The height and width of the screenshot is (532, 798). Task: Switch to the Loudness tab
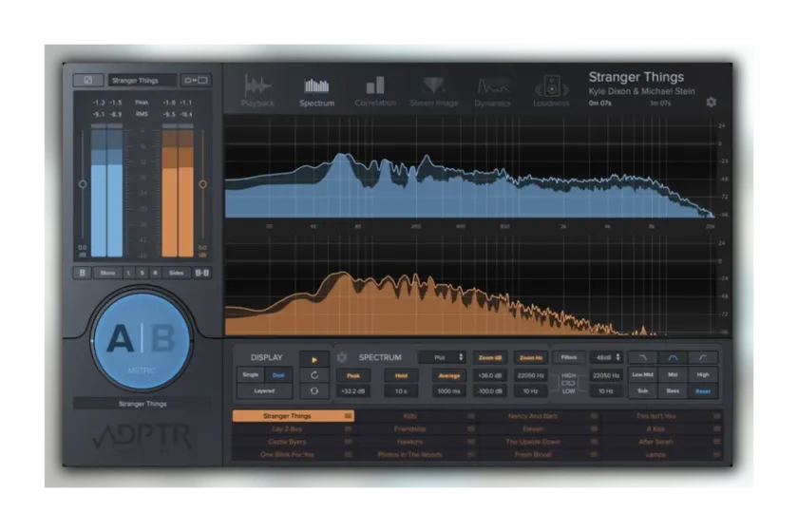tap(551, 91)
